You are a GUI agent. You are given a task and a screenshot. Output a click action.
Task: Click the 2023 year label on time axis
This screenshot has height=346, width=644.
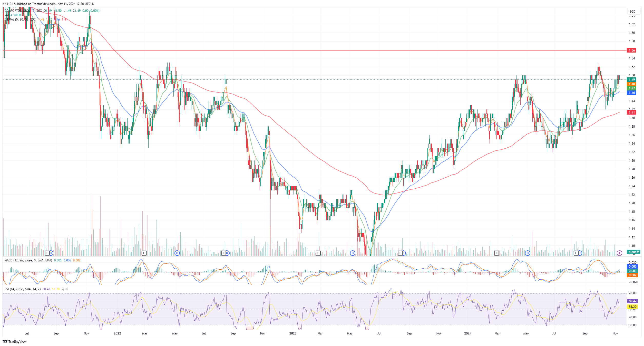[x=293, y=333]
